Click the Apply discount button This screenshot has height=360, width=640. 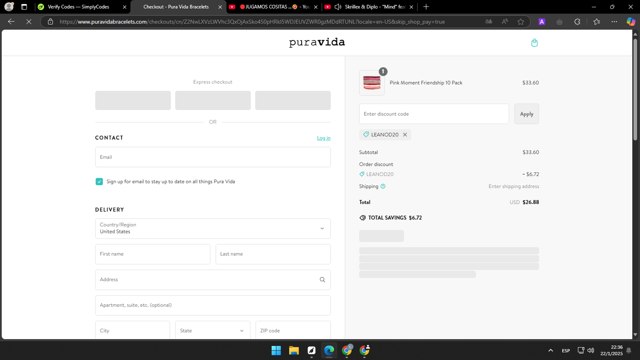(527, 114)
